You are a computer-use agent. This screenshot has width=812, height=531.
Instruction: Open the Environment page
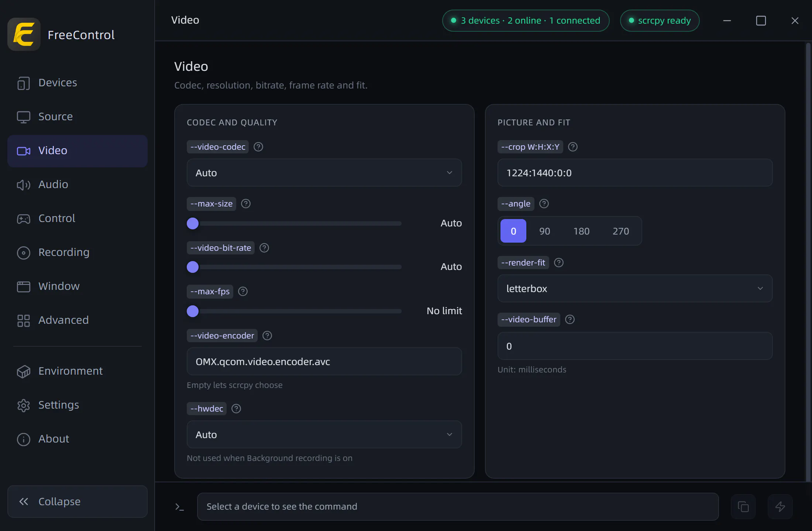coord(78,371)
